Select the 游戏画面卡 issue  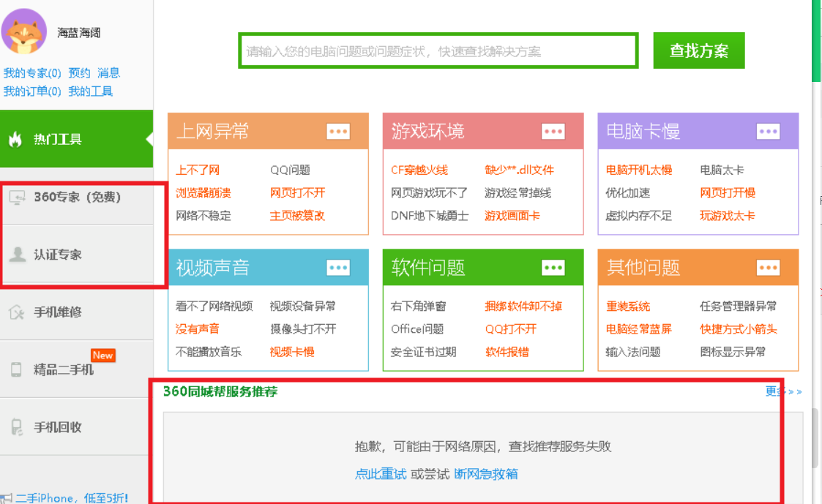click(512, 215)
